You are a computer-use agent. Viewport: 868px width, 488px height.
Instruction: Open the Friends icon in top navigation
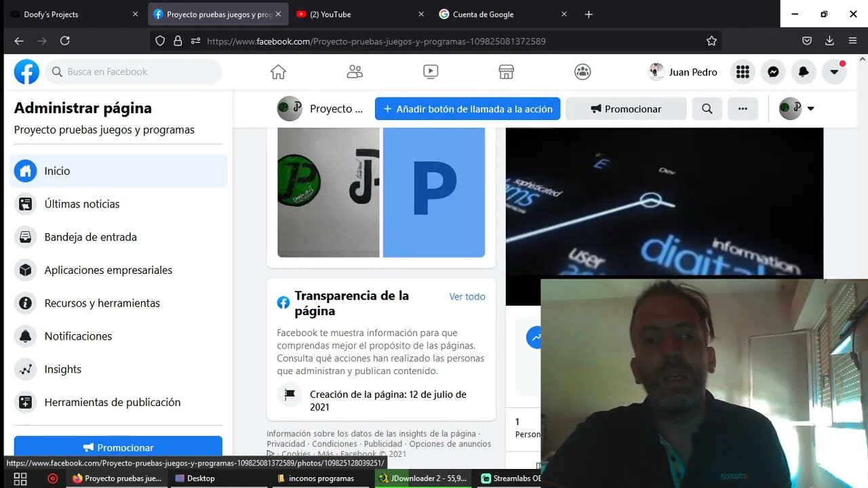pyautogui.click(x=355, y=72)
